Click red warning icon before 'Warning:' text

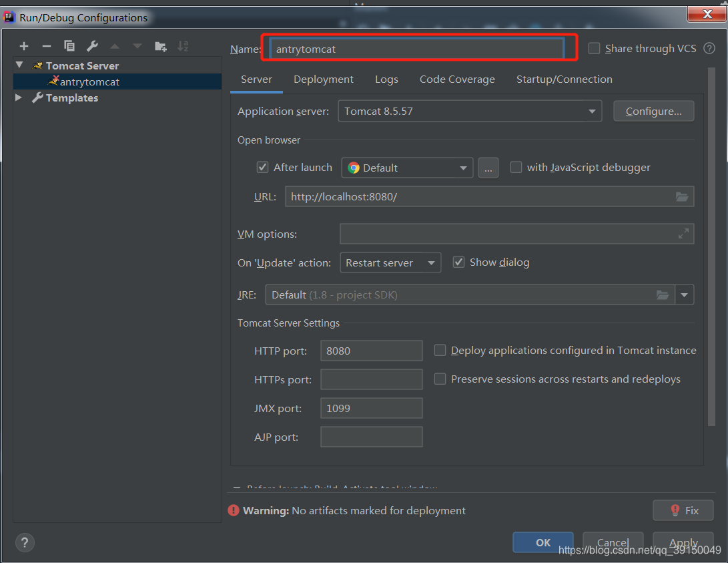(x=234, y=510)
